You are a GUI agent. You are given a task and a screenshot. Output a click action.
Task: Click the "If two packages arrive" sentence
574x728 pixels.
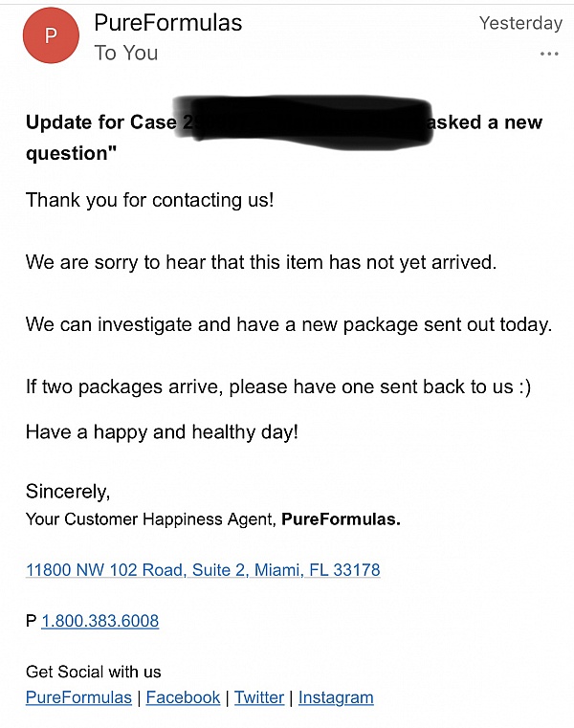[278, 386]
